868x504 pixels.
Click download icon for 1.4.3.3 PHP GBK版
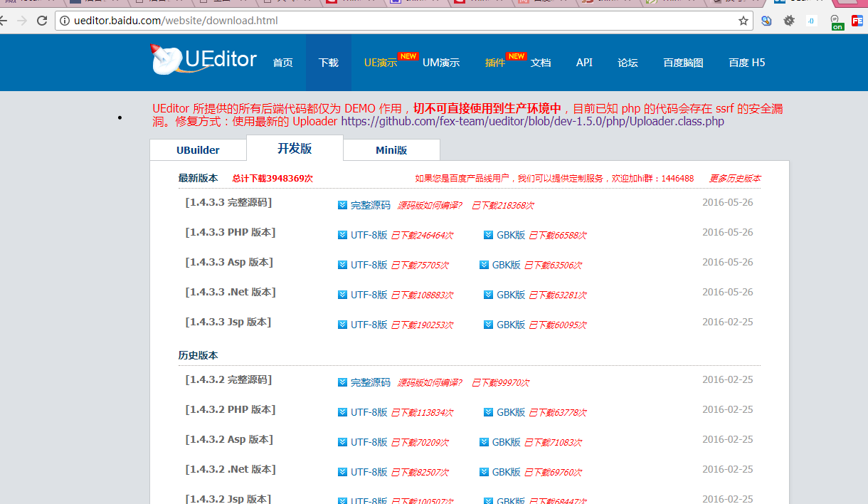pyautogui.click(x=489, y=235)
